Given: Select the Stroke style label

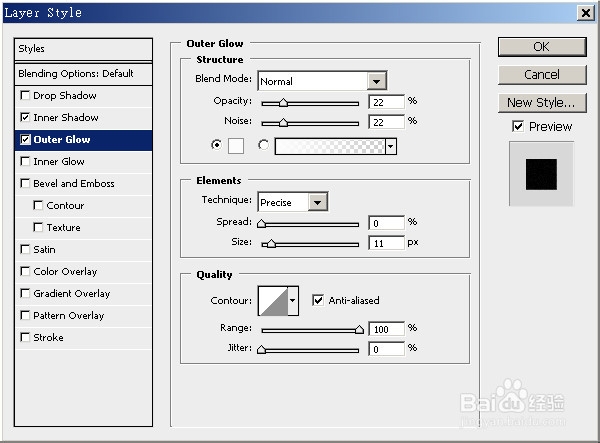Looking at the screenshot, I should click(48, 337).
